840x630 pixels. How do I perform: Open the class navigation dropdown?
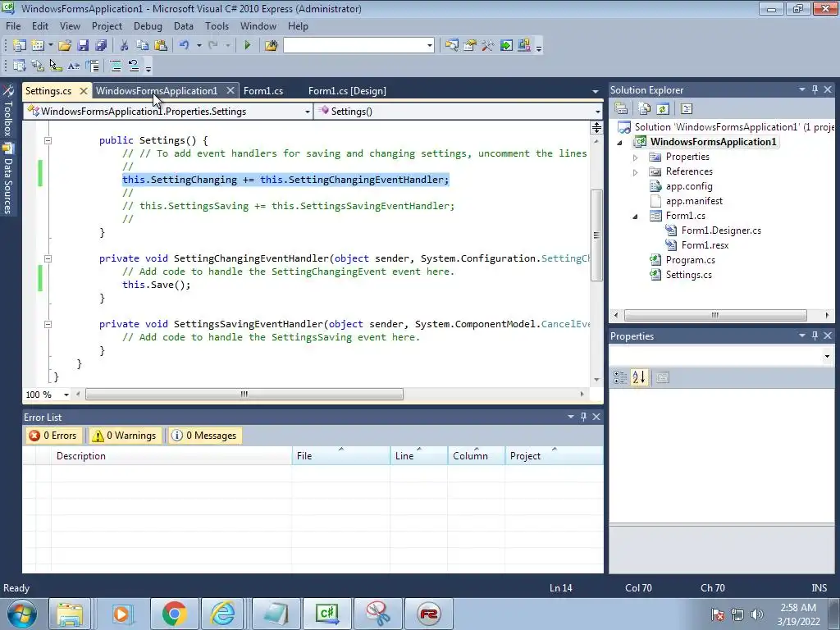tap(307, 112)
